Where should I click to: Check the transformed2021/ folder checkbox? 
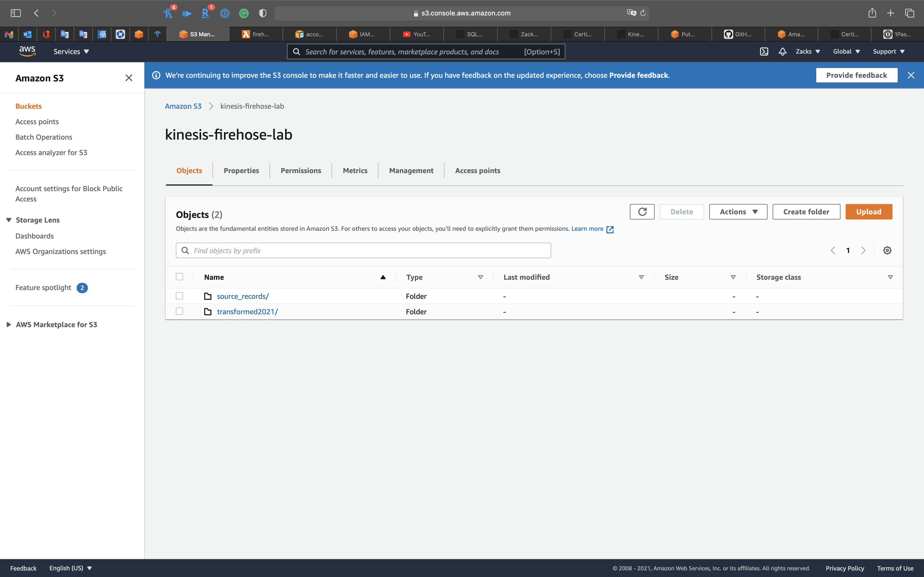tap(179, 311)
